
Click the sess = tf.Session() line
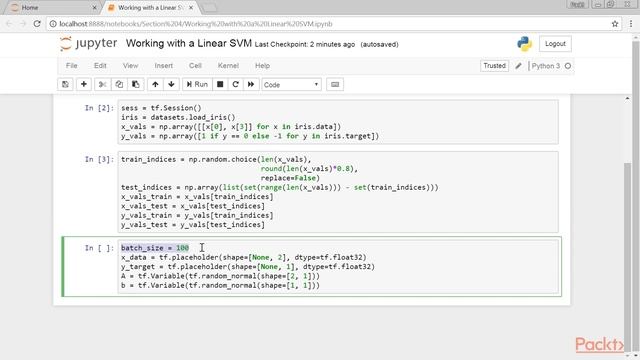(161, 108)
